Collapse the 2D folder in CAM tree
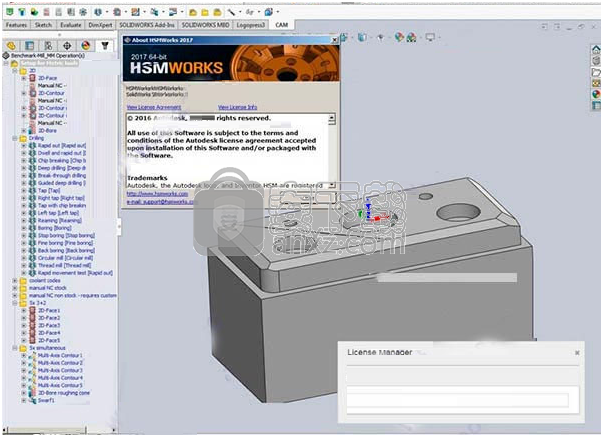Image resolution: width=603 pixels, height=436 pixels. tap(15, 71)
